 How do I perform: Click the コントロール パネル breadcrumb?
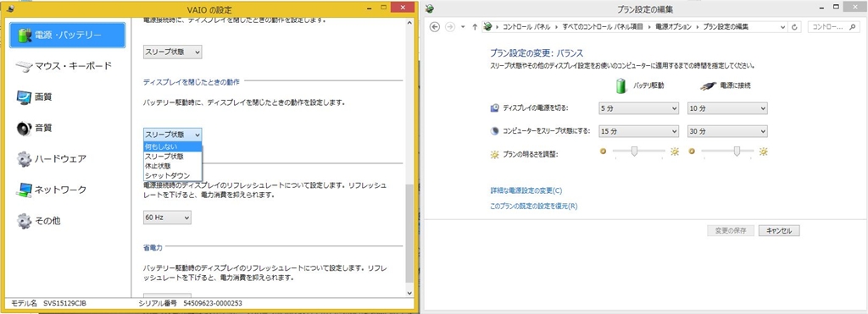pos(526,27)
